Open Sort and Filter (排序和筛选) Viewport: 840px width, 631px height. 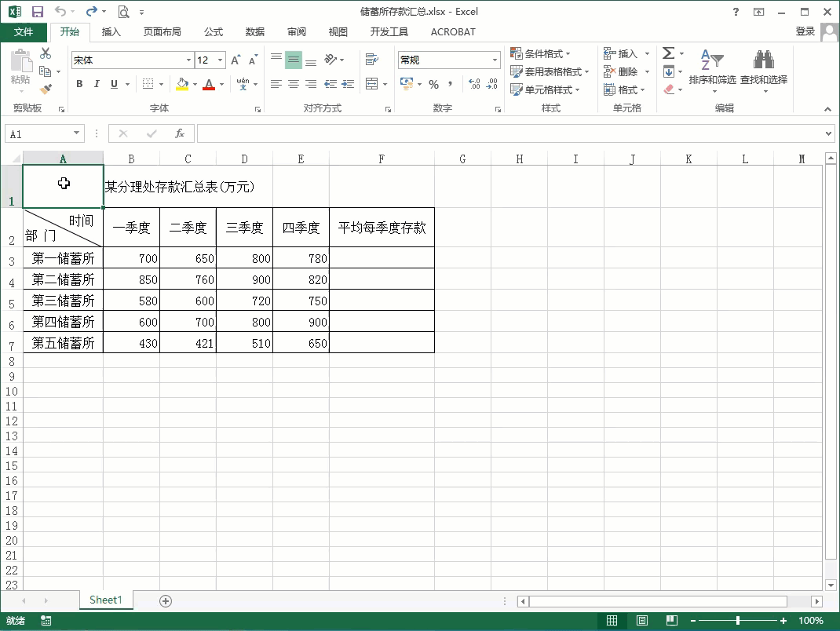(x=711, y=69)
